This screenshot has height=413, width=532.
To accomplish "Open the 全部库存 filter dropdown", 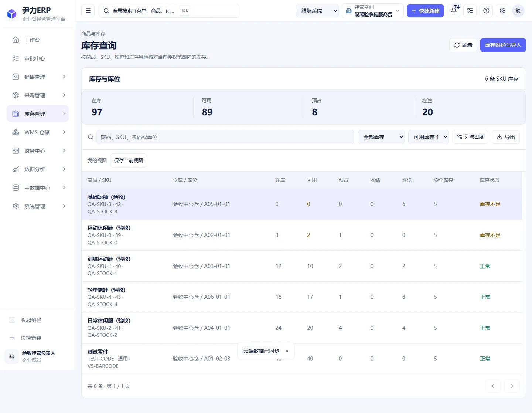I will pos(381,137).
